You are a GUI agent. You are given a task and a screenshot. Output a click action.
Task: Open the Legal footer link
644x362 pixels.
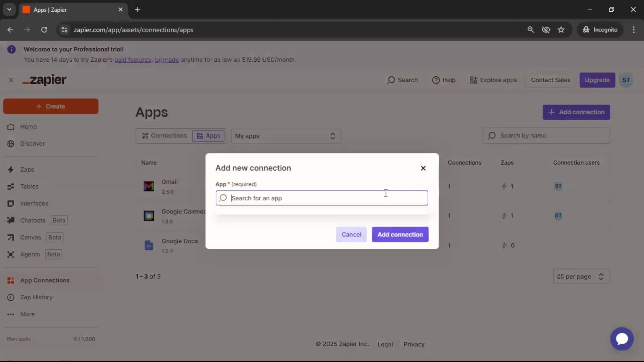click(385, 345)
